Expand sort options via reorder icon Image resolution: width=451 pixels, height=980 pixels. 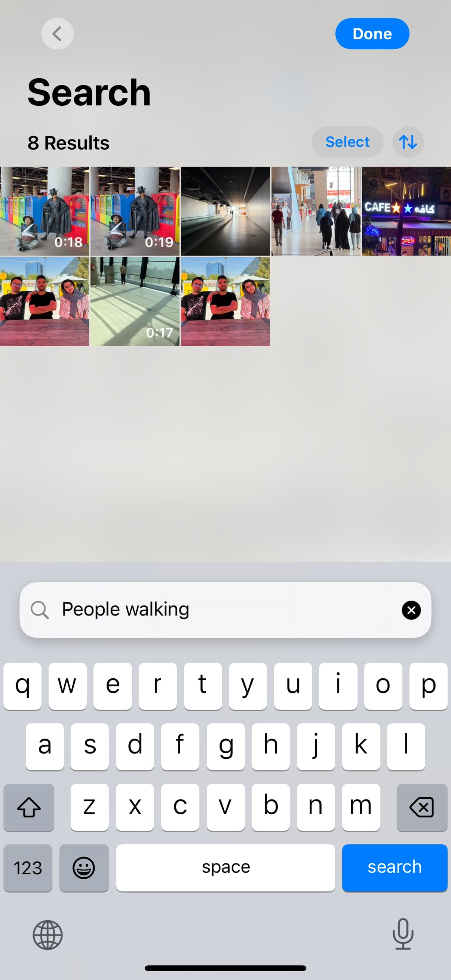pos(408,142)
